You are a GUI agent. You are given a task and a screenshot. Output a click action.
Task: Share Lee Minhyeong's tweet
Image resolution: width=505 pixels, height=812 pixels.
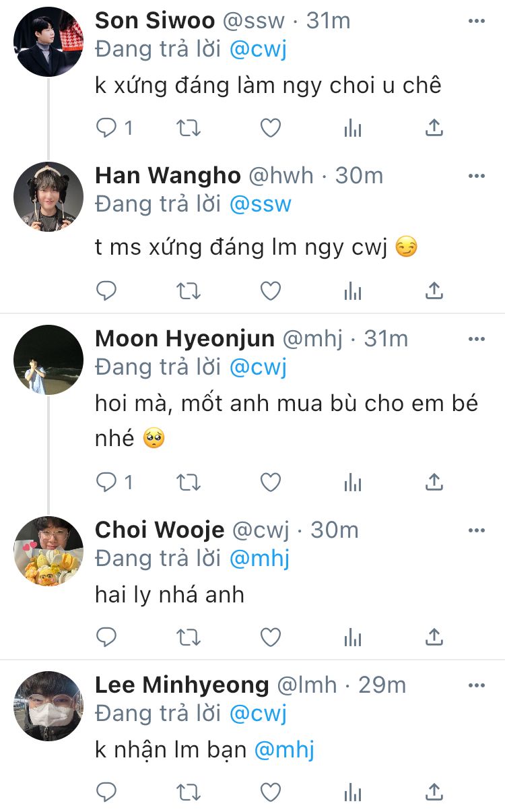(435, 791)
